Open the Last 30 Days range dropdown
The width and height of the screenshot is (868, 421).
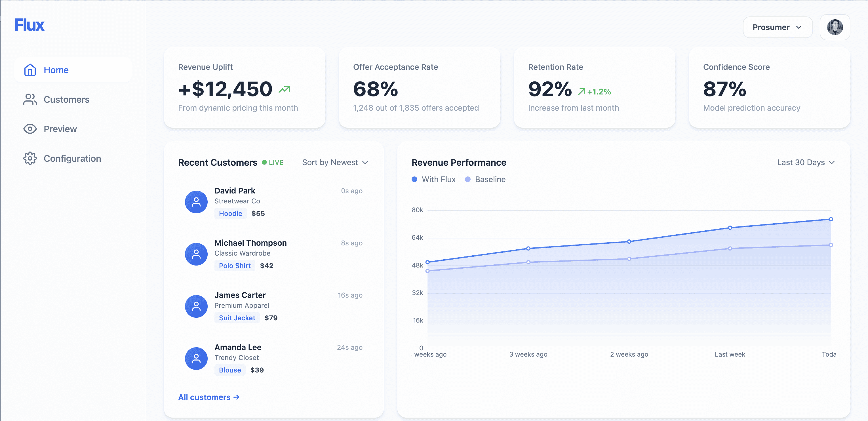[806, 162]
